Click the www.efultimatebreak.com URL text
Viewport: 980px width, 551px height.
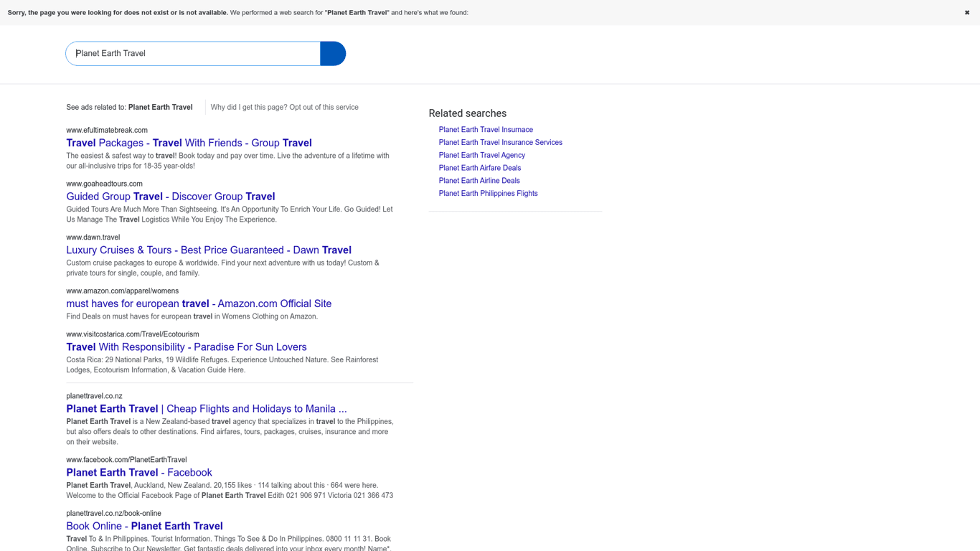point(107,131)
